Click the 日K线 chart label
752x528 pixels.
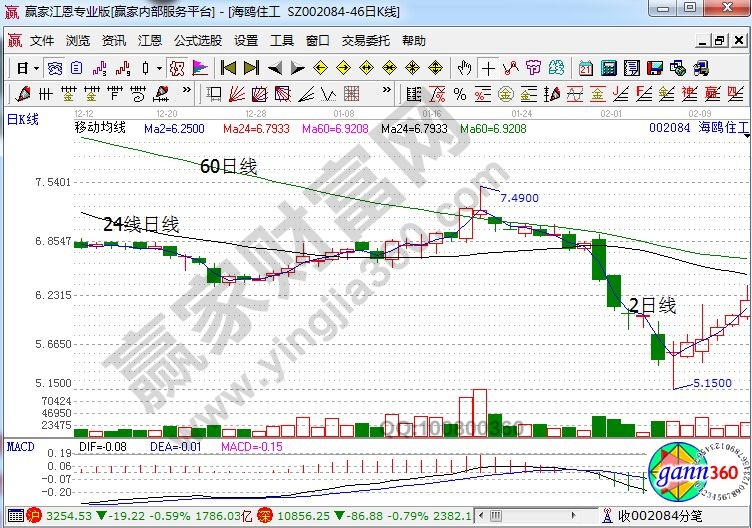pyautogui.click(x=22, y=120)
